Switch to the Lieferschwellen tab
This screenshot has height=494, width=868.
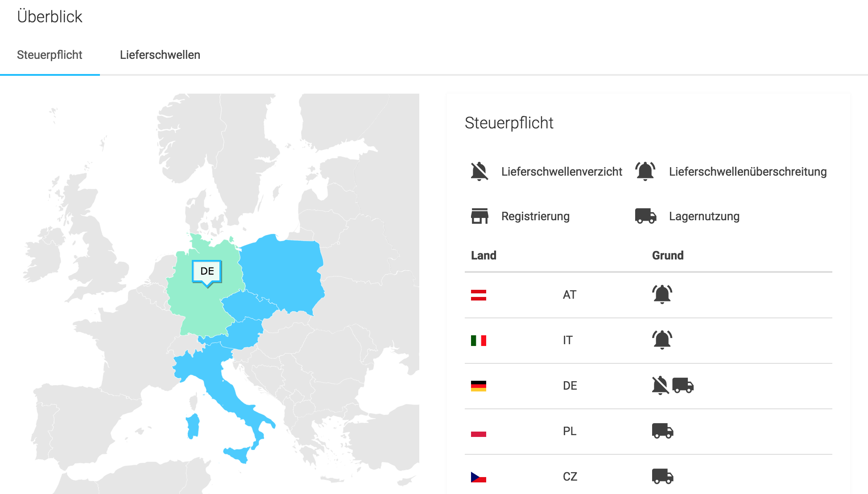click(160, 55)
